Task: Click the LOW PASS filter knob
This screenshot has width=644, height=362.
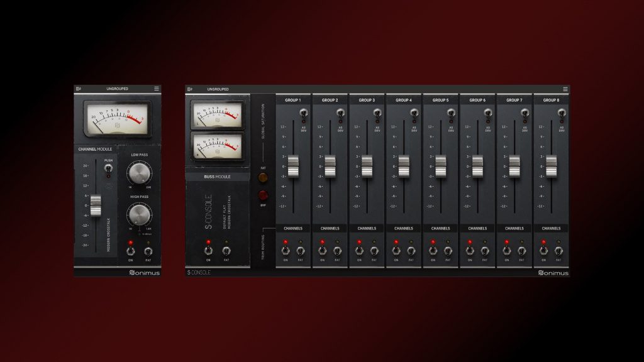Action: [139, 173]
